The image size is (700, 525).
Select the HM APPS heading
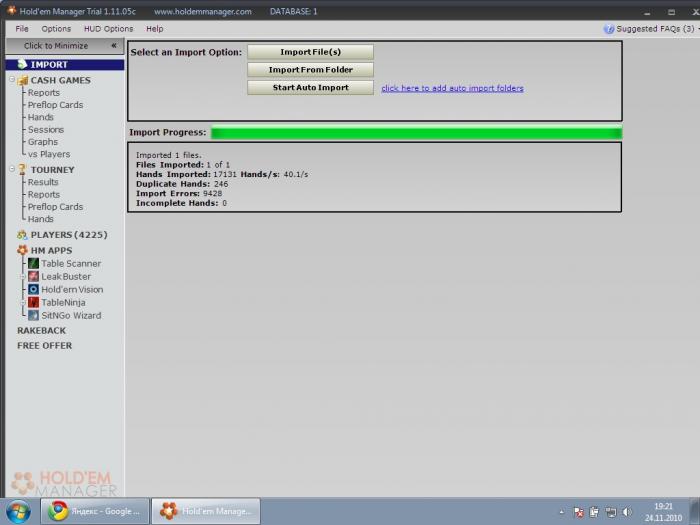coord(51,250)
